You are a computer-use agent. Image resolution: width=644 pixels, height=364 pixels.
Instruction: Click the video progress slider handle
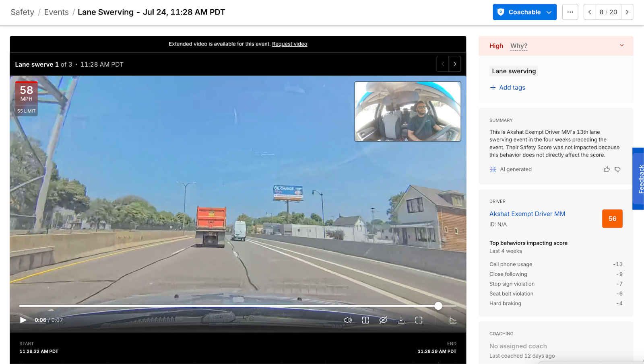[x=438, y=306]
